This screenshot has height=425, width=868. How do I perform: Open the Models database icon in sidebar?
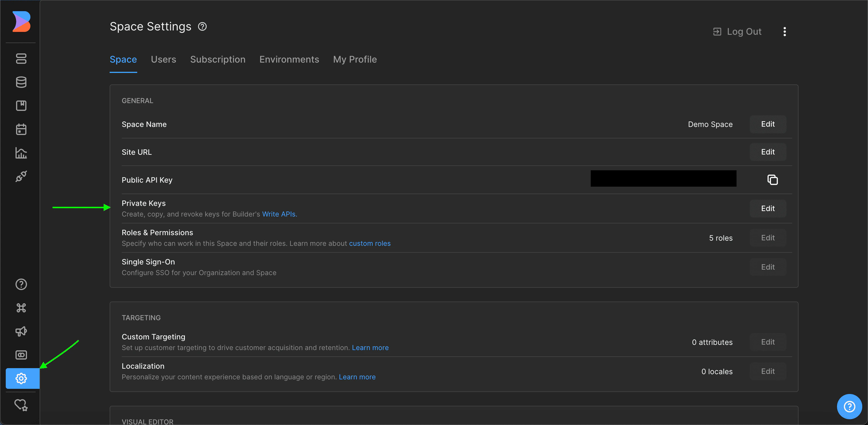tap(21, 82)
